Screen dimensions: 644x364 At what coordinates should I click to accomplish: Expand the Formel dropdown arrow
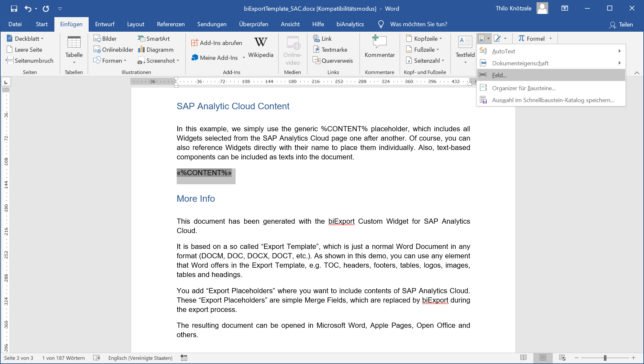pos(550,38)
